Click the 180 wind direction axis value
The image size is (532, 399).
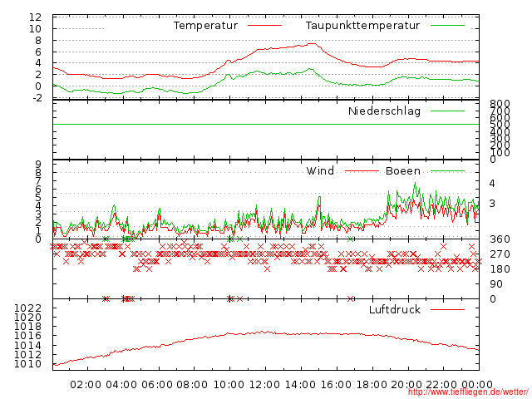click(500, 269)
